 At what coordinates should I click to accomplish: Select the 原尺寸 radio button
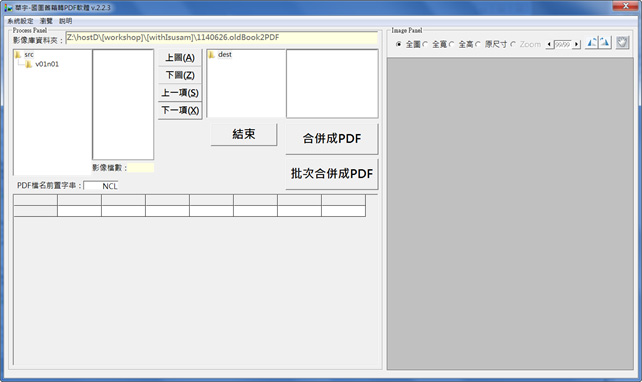(x=477, y=44)
